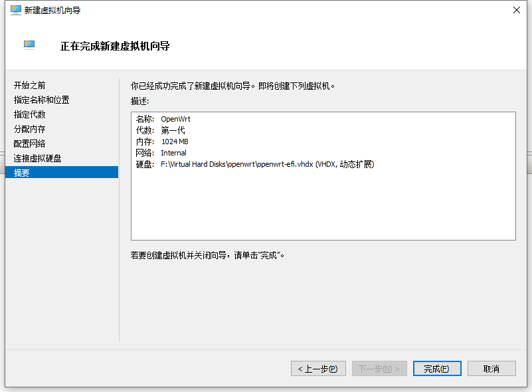532x392 pixels.
Task: Click the virtual machine icon in the header
Action: pyautogui.click(x=29, y=45)
